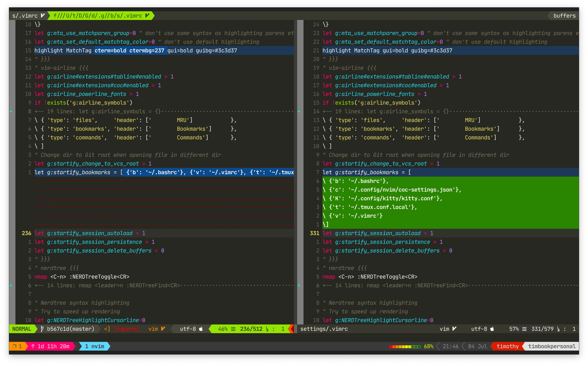The image size is (588, 365).
Task: Expand left pane airline_symbols fold with plus marker
Action: [11, 111]
